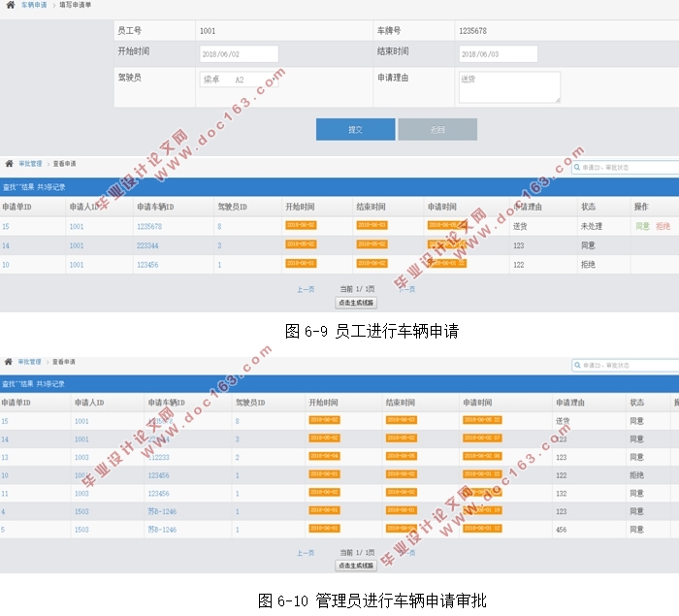Open application ID 13 in the bottom table
Image resolution: width=679 pixels, height=616 pixels.
click(5, 457)
